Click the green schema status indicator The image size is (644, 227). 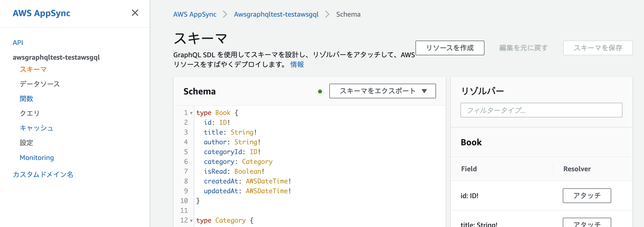[320, 91]
